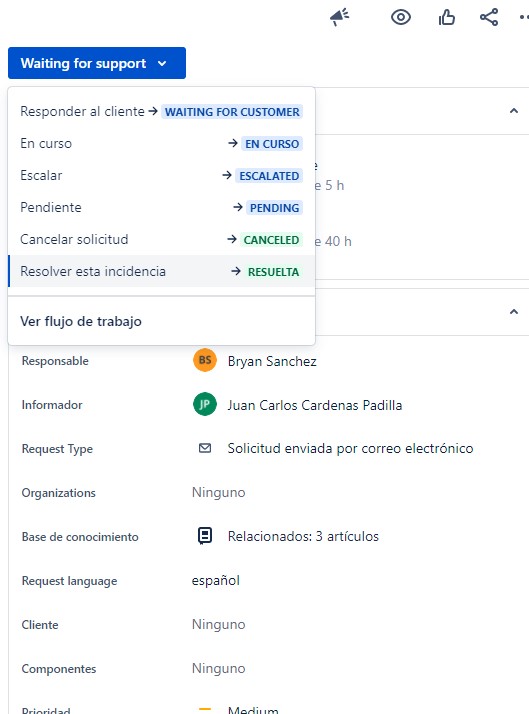
Task: Collapse the details section chevron
Action: tap(514, 311)
